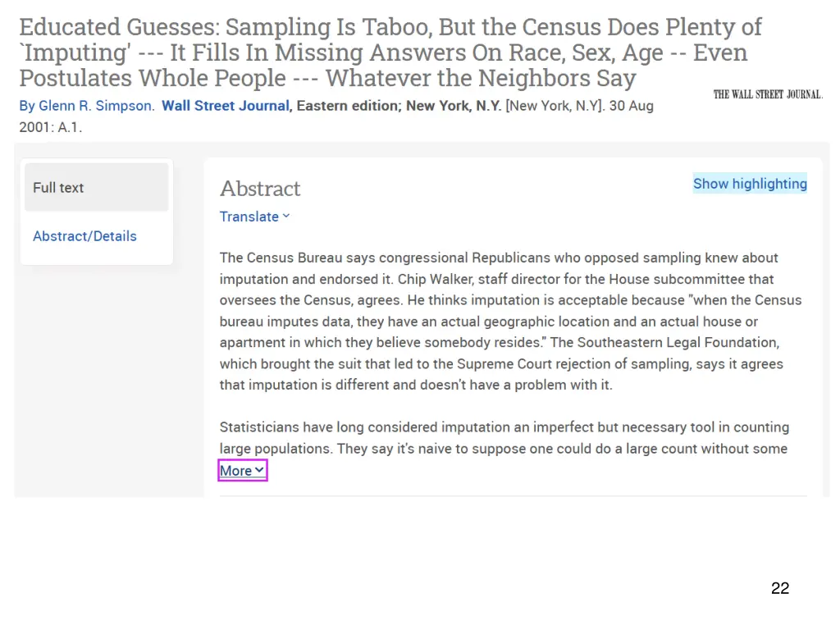
Task: Click the 2001: A.1. page citation
Action: (x=50, y=127)
